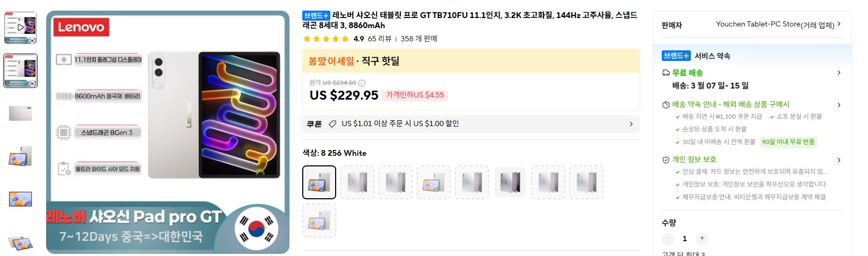The width and height of the screenshot is (868, 256).
Task: Play the product video thumbnail
Action: pos(21,27)
